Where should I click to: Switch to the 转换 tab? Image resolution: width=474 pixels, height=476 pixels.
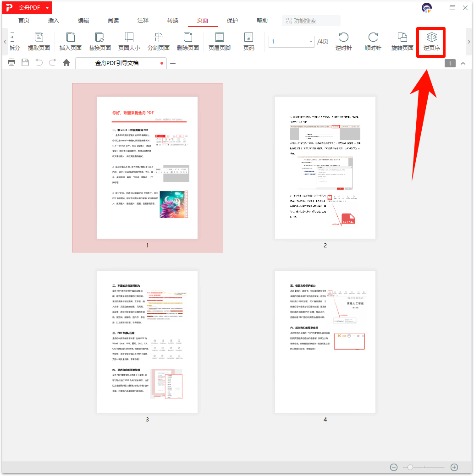(x=173, y=21)
